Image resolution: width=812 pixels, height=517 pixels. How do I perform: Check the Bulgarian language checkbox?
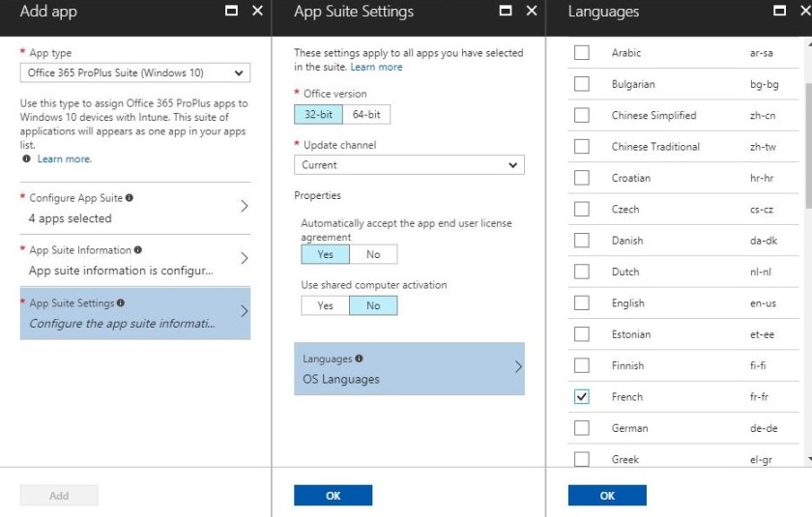point(582,84)
